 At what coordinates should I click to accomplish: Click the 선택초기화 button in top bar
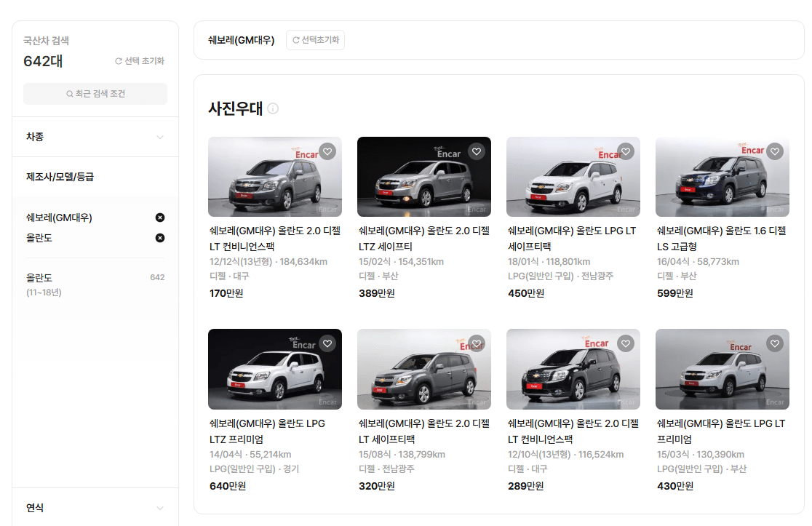coord(315,40)
